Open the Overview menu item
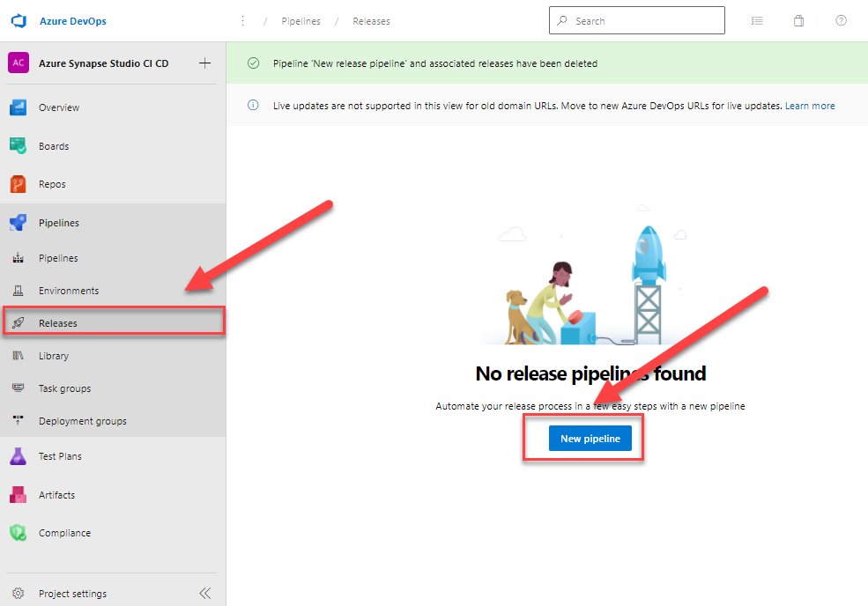This screenshot has width=868, height=606. [59, 107]
